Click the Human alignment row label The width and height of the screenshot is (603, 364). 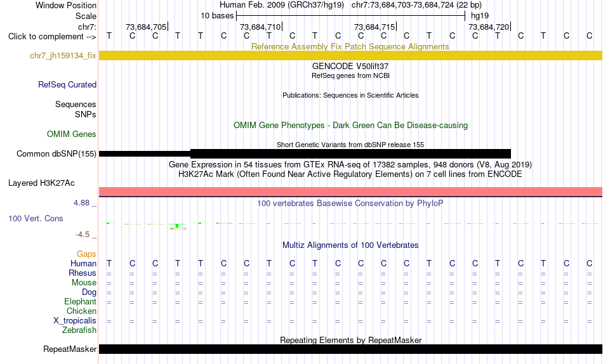[83, 263]
